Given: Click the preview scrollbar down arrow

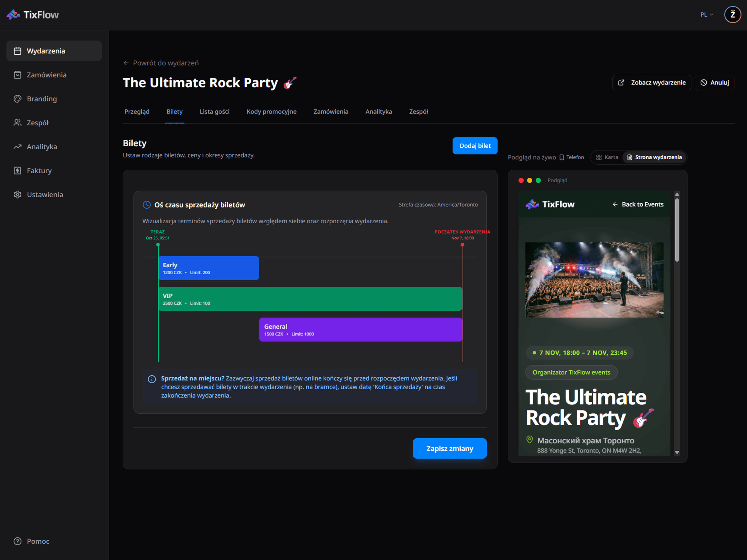Looking at the screenshot, I should coord(677,453).
